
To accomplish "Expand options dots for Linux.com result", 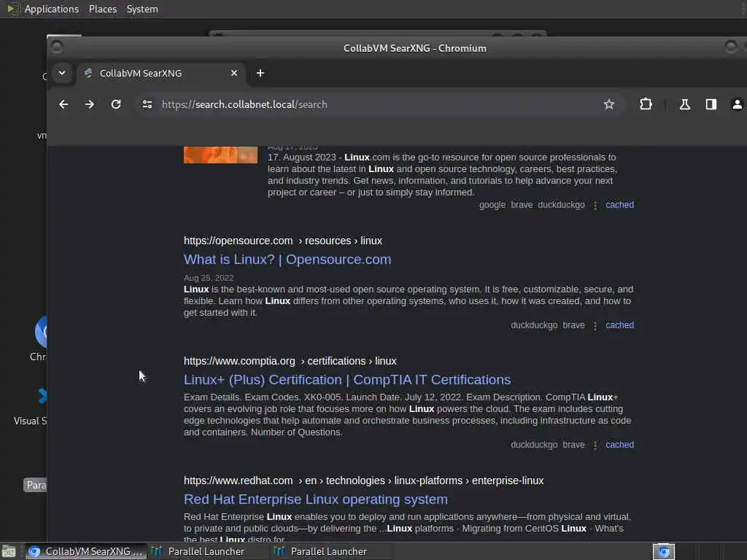I will point(595,205).
